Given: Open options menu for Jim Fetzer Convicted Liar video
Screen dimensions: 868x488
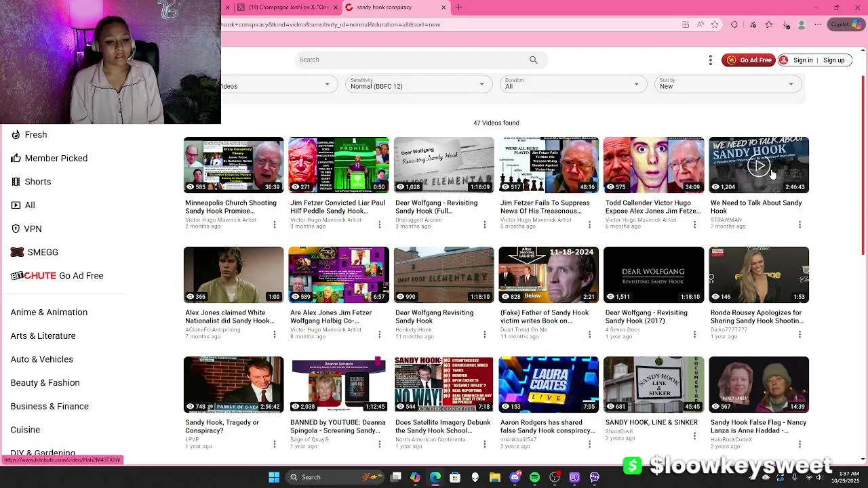Looking at the screenshot, I should click(x=380, y=224).
